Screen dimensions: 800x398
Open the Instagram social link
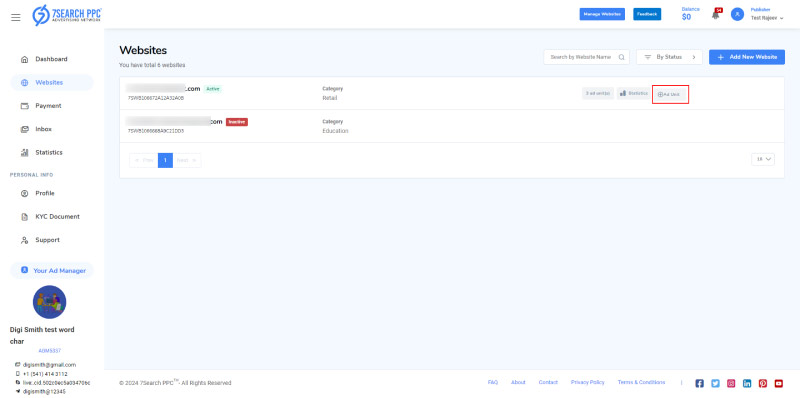[x=731, y=383]
